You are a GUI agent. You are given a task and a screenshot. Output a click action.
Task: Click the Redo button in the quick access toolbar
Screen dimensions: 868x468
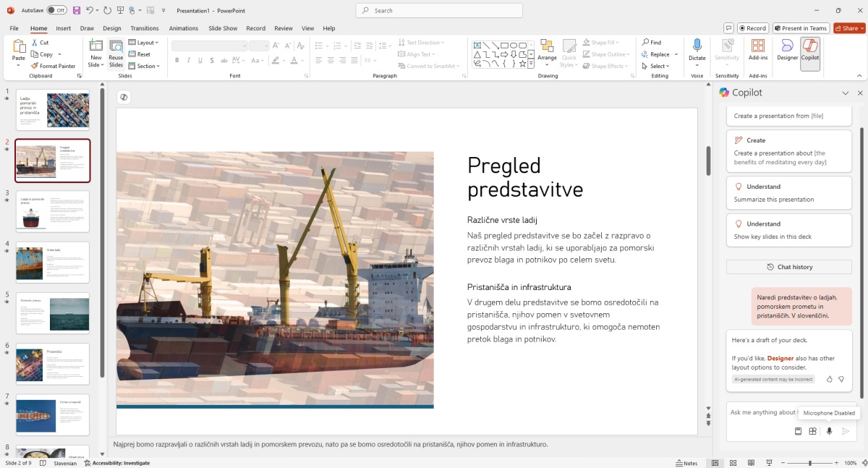[x=107, y=10]
